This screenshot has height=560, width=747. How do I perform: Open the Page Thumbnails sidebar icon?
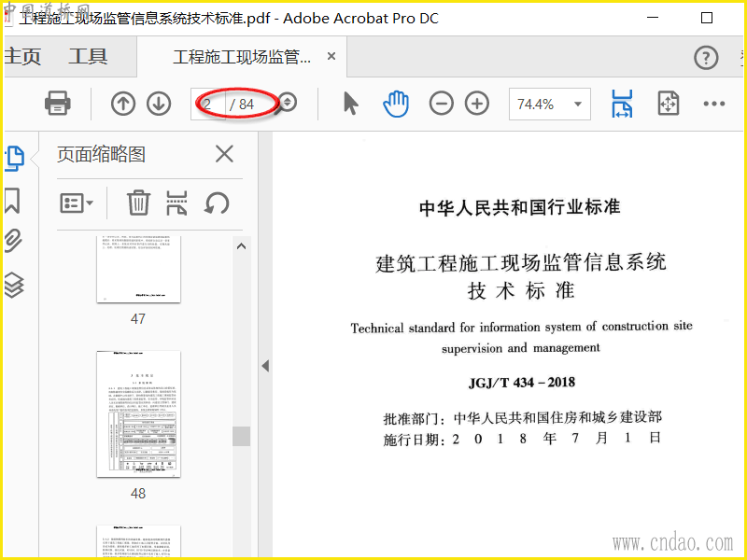click(x=14, y=158)
